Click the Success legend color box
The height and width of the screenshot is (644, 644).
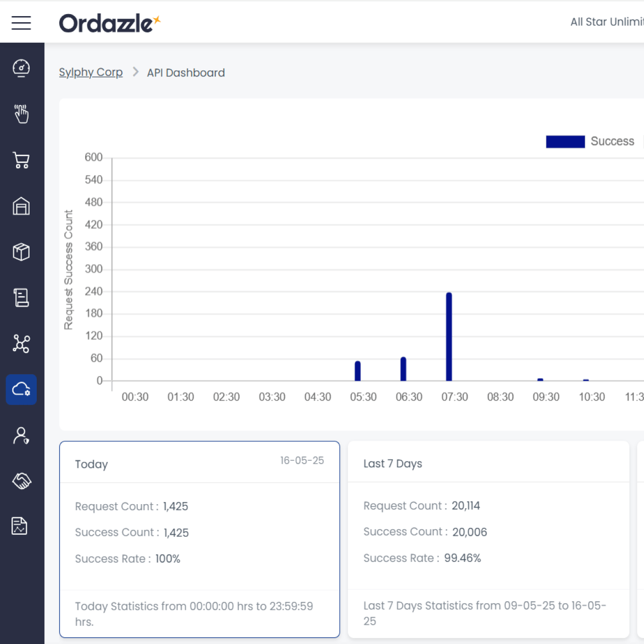click(x=565, y=142)
